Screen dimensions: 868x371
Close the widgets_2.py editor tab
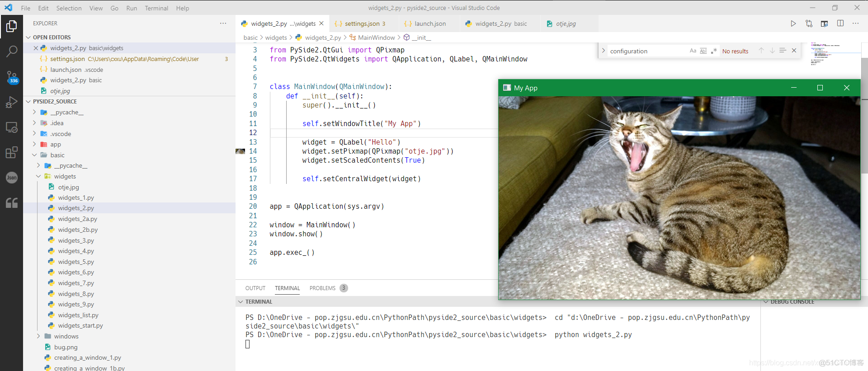coord(321,23)
